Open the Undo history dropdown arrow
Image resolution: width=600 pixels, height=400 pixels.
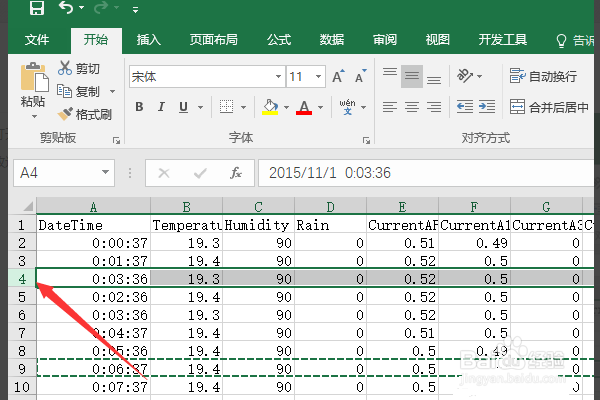click(82, 7)
